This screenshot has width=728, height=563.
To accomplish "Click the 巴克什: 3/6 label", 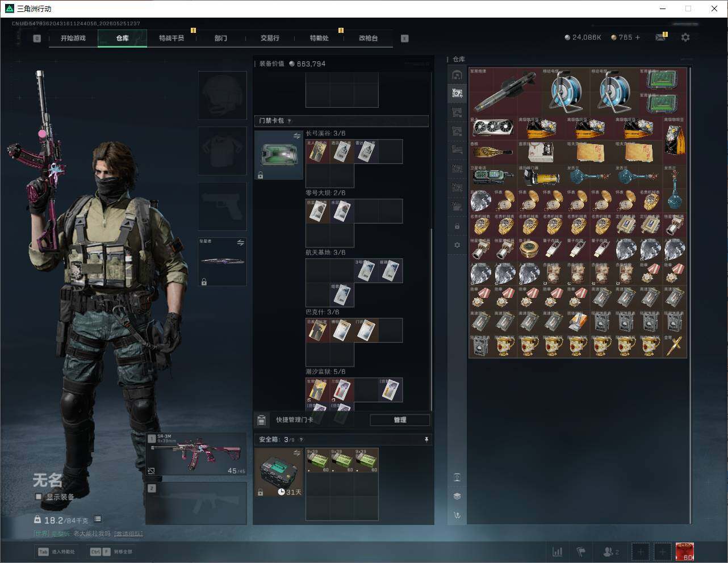I will pos(323,312).
